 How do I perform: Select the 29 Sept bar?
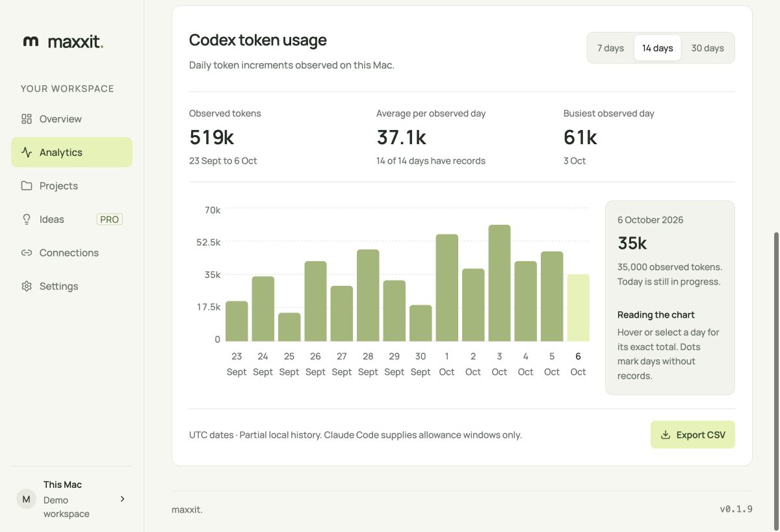pyautogui.click(x=394, y=310)
